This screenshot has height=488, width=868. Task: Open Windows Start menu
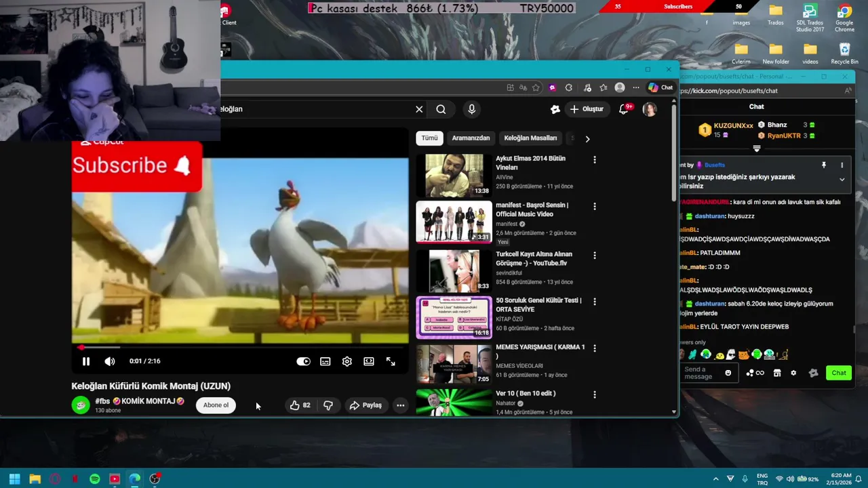14,479
